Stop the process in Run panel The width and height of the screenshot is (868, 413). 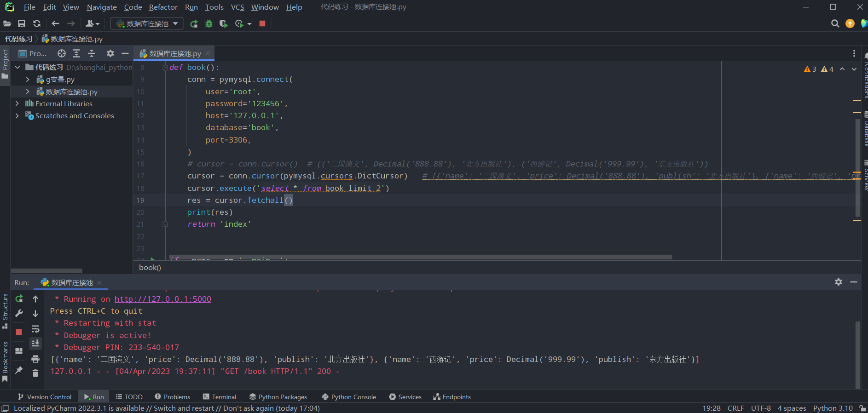(19, 332)
